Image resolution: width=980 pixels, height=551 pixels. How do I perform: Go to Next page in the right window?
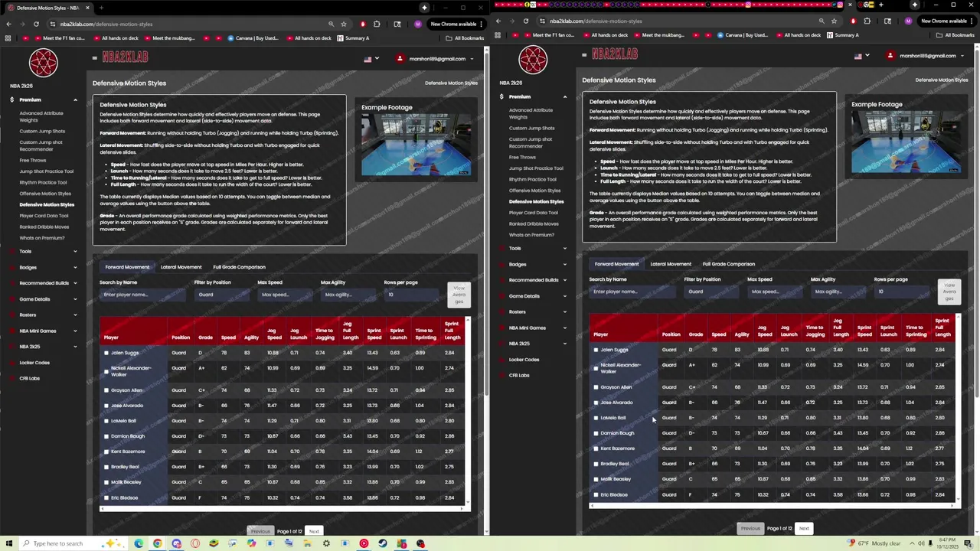click(x=804, y=528)
